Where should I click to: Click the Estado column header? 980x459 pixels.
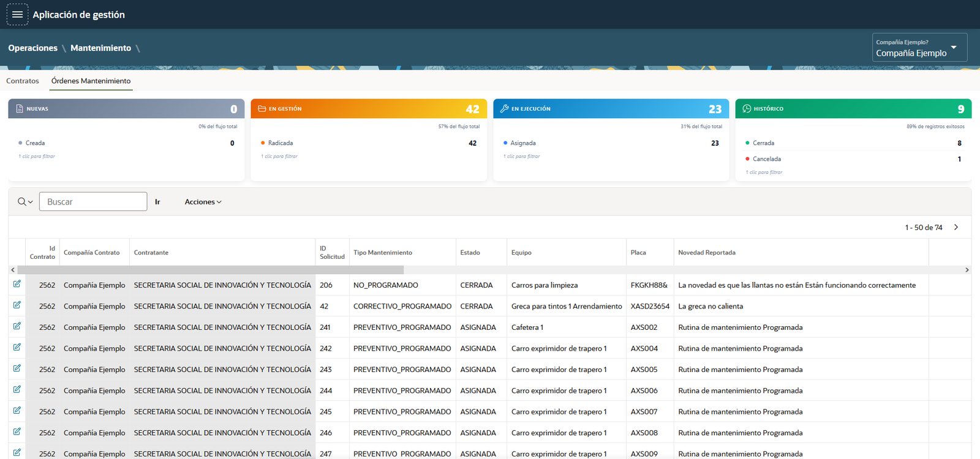(x=470, y=252)
